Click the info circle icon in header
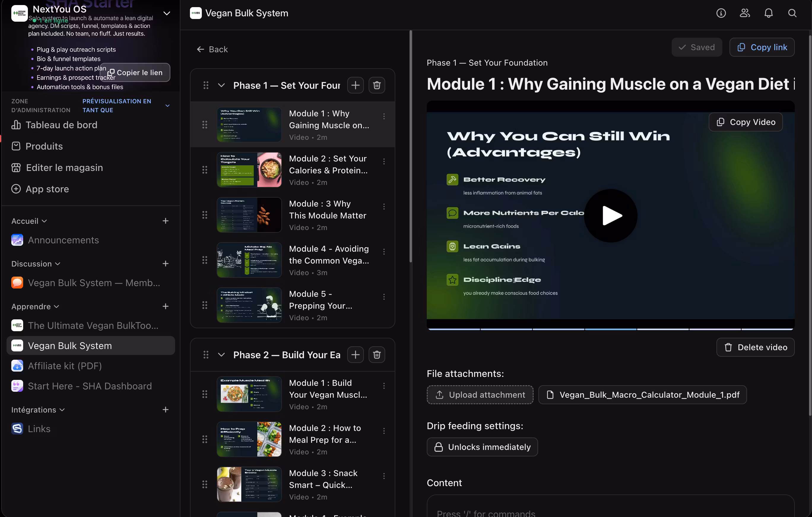 point(721,13)
